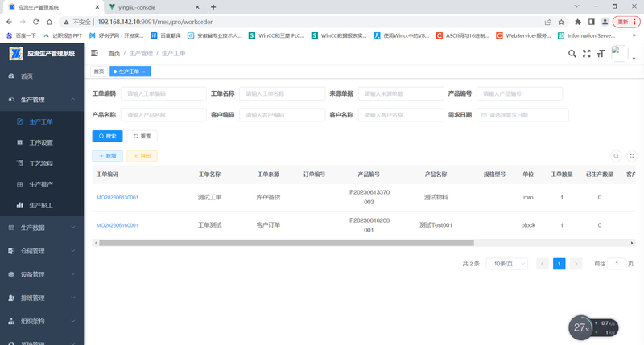
Task: Focus the 产品名称 input field
Action: [x=163, y=115]
